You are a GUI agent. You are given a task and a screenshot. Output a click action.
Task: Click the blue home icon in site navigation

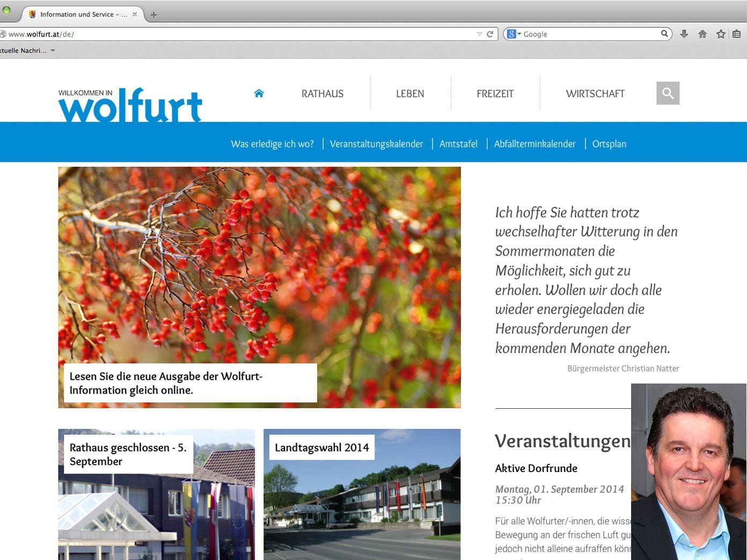tap(259, 93)
